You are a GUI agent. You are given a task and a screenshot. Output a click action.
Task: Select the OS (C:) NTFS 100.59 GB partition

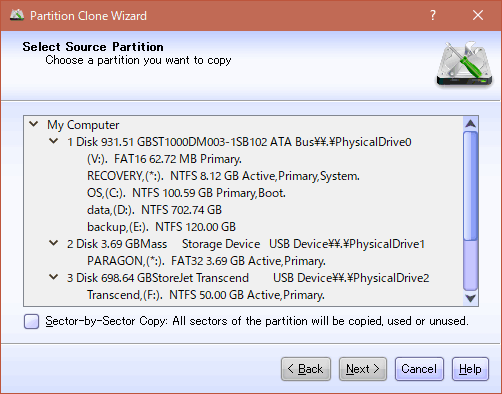point(186,193)
